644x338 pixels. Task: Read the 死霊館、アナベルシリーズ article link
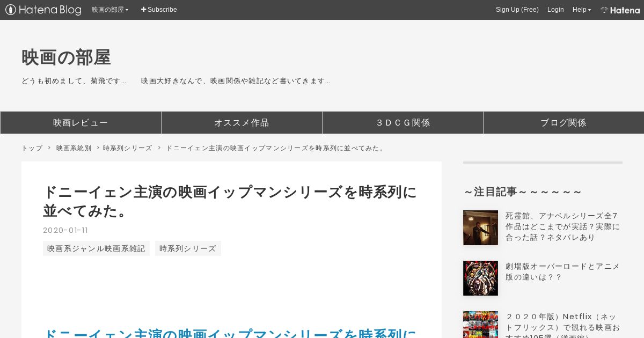(562, 226)
